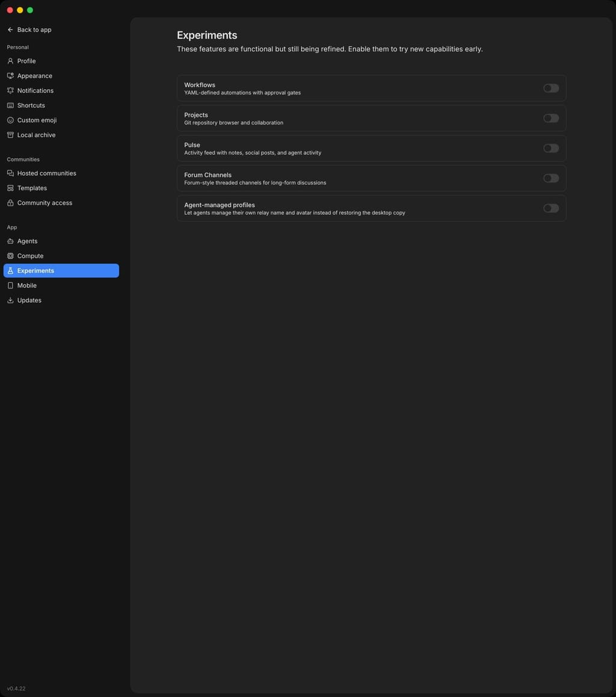Turn on the Projects toggle

550,118
